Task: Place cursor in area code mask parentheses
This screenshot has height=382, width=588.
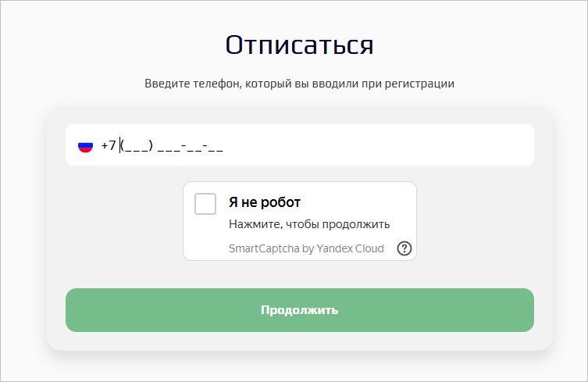Action: [x=137, y=145]
